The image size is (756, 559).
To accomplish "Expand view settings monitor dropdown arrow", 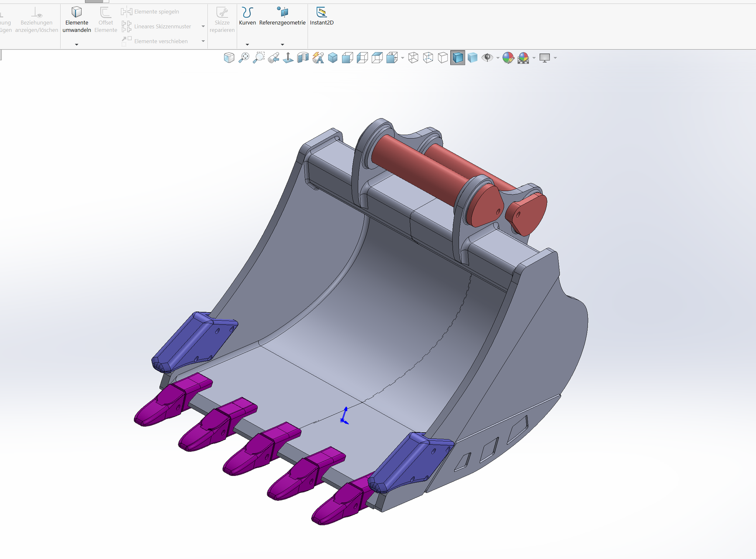I will tap(555, 58).
